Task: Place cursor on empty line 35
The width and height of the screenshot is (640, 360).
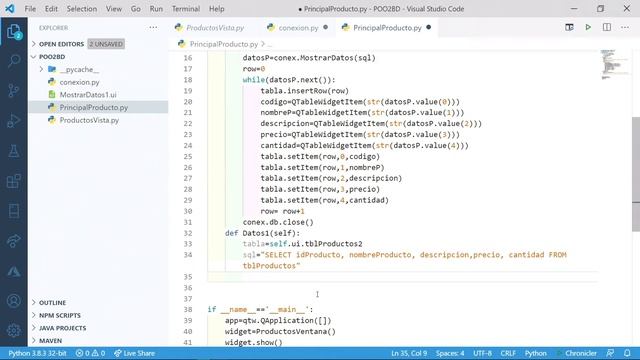Action: coord(402,277)
